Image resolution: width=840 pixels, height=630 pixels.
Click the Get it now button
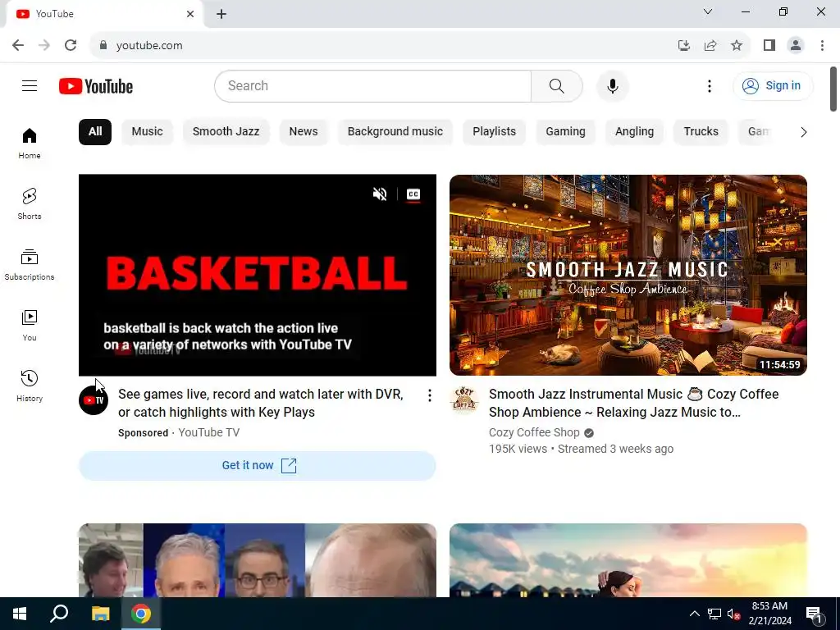click(x=257, y=466)
